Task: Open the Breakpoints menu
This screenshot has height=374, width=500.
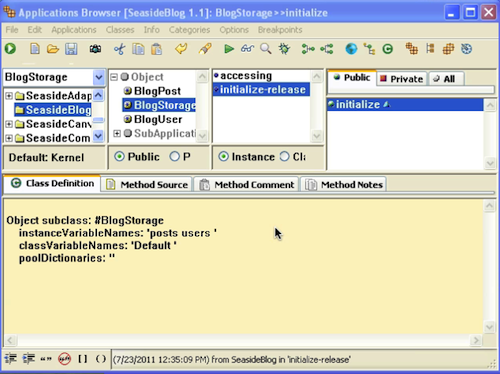Action: coord(280,30)
